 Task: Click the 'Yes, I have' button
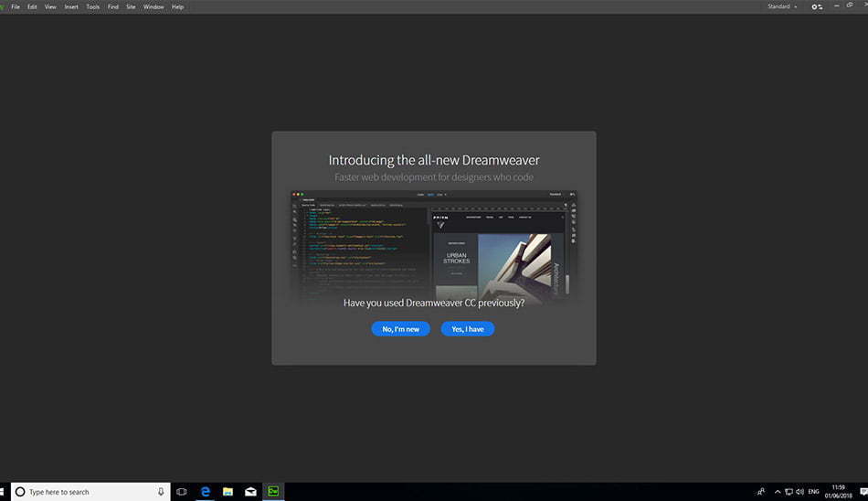[468, 328]
